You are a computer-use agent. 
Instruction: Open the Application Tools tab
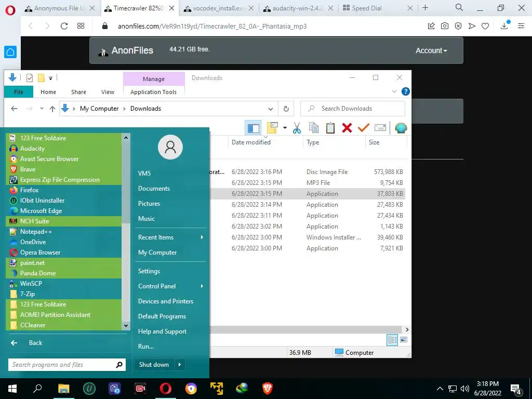153,92
